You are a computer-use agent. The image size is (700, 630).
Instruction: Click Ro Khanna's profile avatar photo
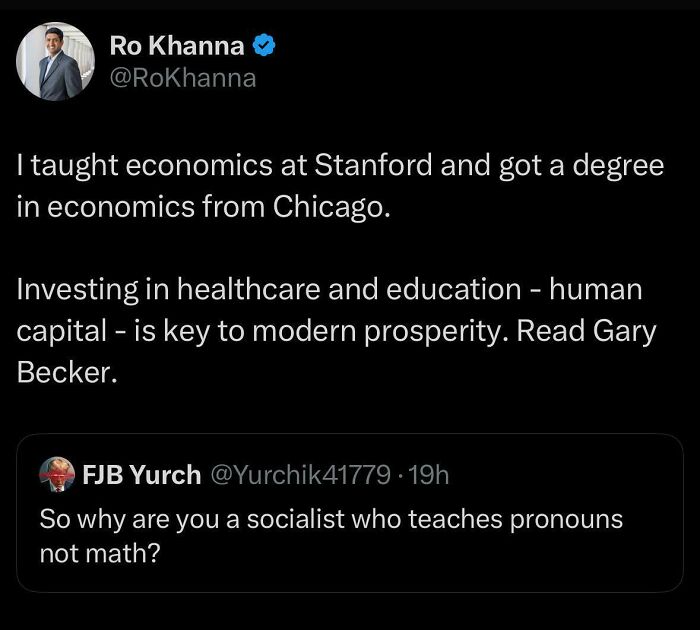pyautogui.click(x=50, y=62)
